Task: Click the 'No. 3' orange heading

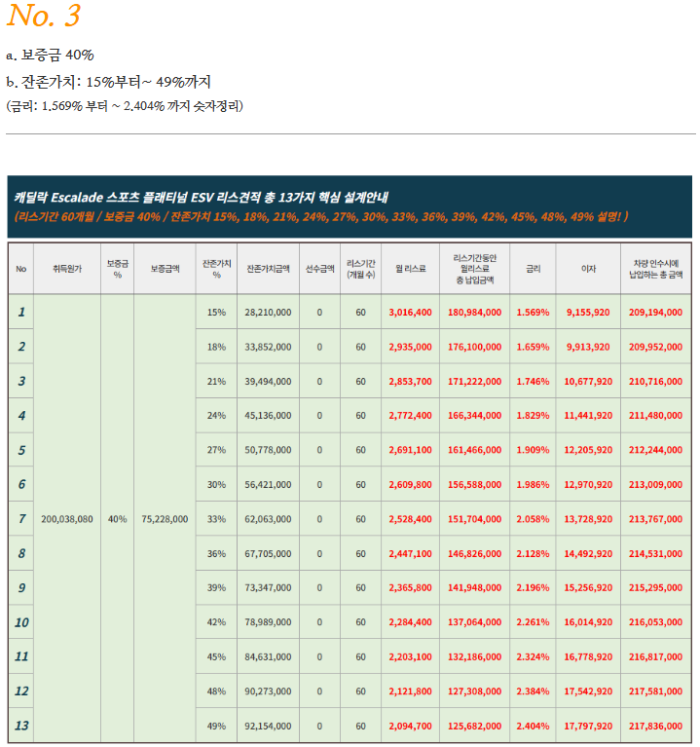Action: 44,16
